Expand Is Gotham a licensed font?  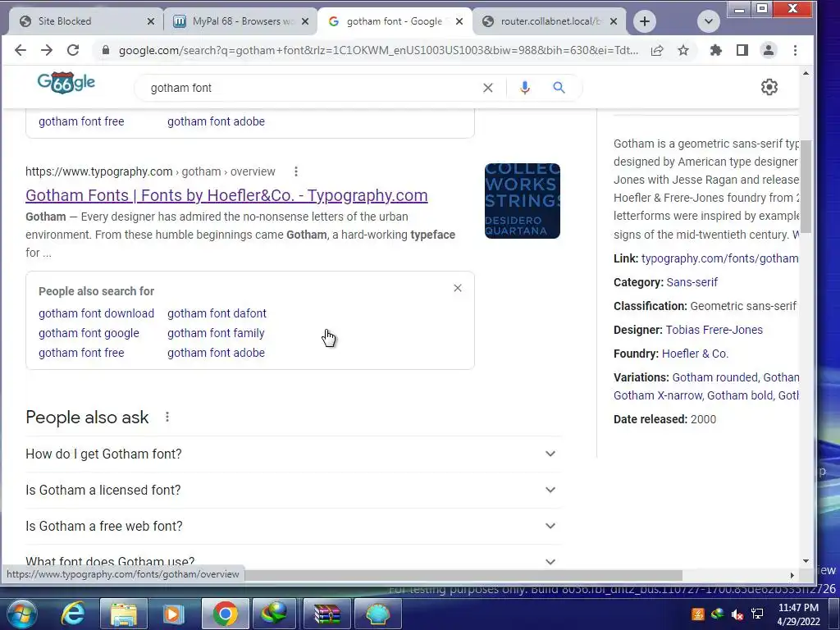[x=293, y=490]
